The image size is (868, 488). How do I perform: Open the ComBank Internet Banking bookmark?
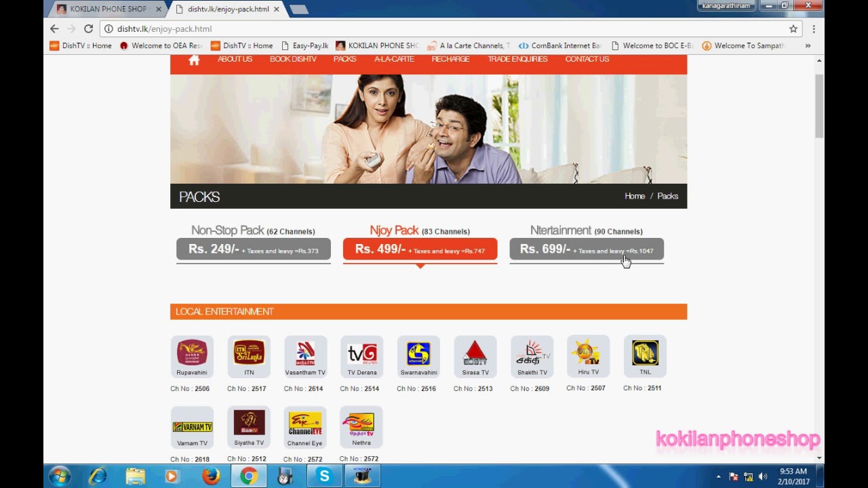tap(559, 45)
